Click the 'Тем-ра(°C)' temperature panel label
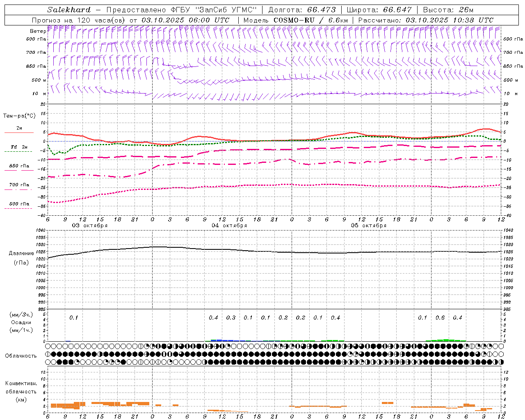 point(19,116)
